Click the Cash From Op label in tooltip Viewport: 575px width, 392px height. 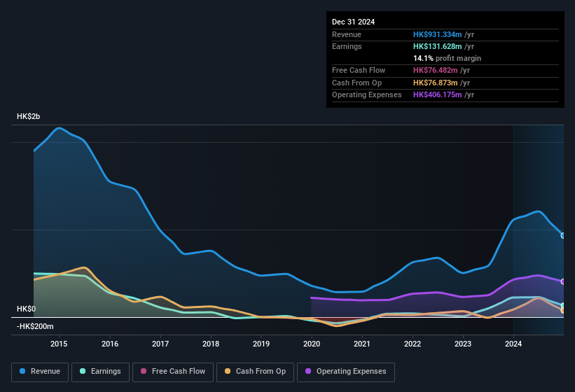point(356,83)
